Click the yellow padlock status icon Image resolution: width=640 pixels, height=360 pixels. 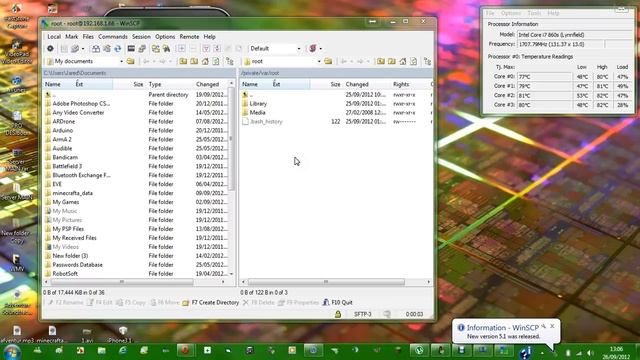[338, 314]
